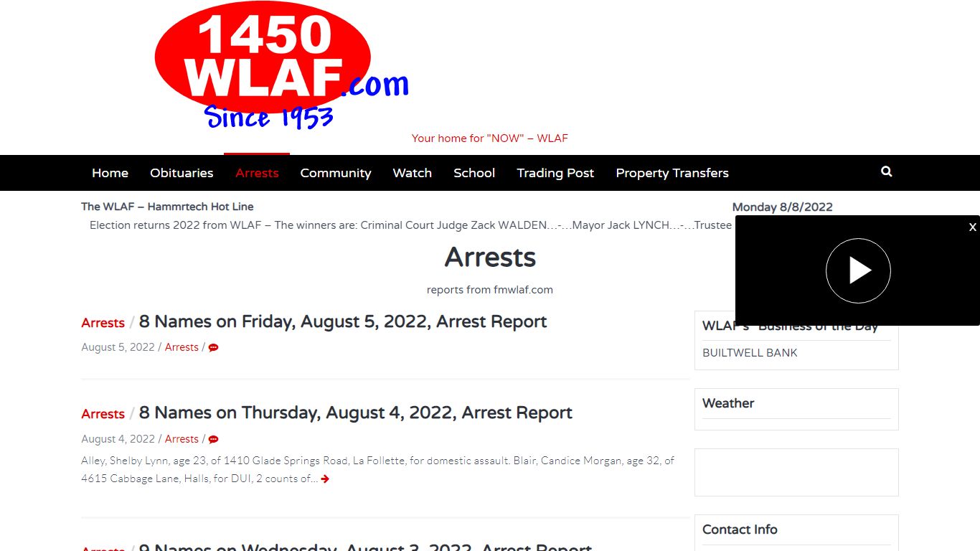Open the Obituaries menu item
Image resolution: width=980 pixels, height=551 pixels.
coord(182,173)
